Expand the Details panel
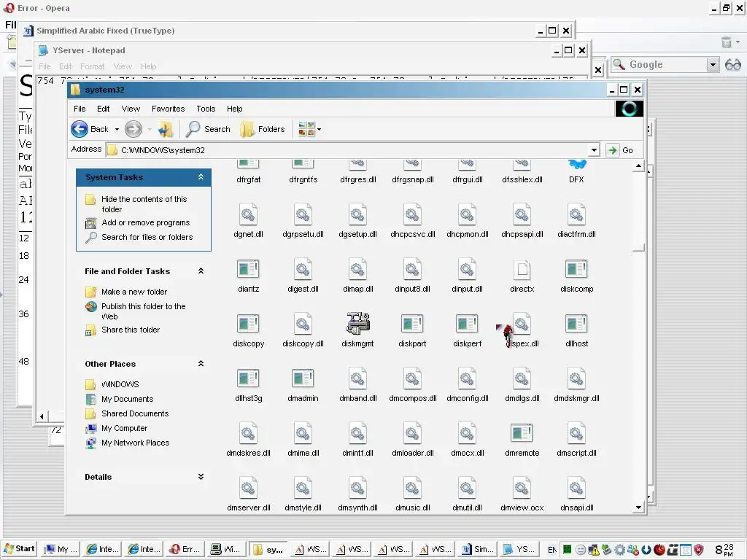The image size is (747, 560). (201, 477)
